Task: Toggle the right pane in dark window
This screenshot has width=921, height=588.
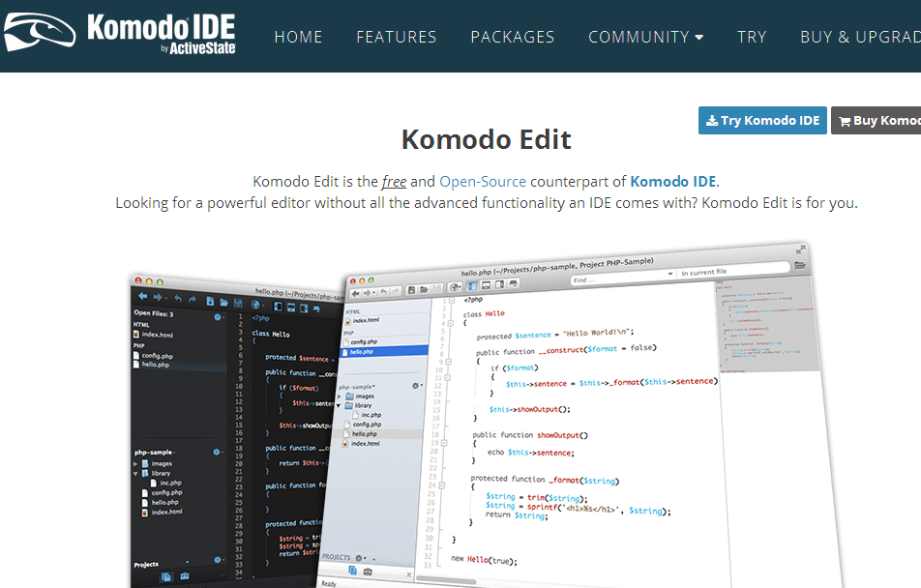Action: 304,309
